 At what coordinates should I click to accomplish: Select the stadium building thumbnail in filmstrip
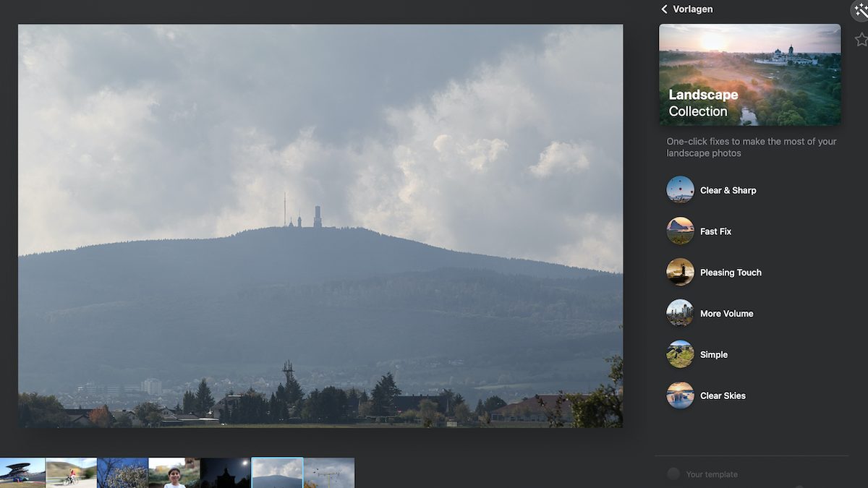(22, 473)
